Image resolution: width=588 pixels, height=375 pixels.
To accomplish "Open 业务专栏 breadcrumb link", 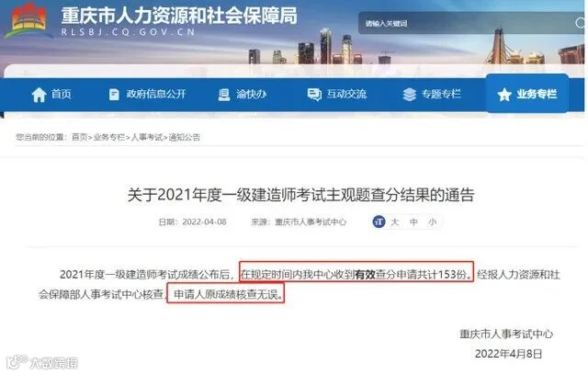I will [x=109, y=137].
